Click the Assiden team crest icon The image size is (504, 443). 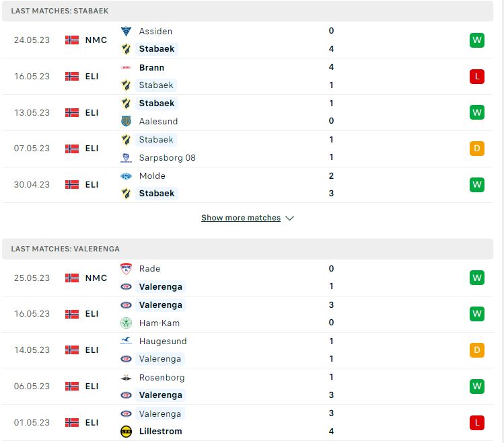click(126, 31)
